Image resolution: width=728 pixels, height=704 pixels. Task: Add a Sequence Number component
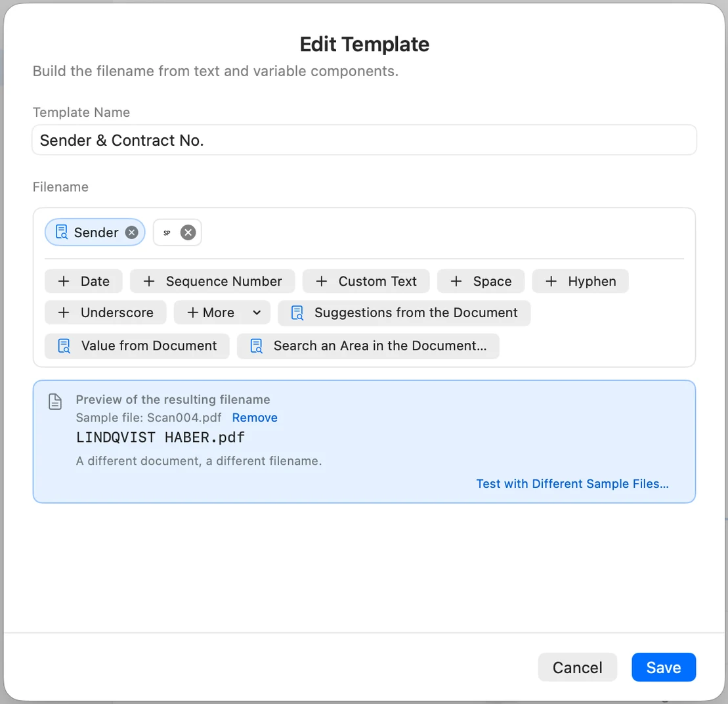pyautogui.click(x=213, y=281)
